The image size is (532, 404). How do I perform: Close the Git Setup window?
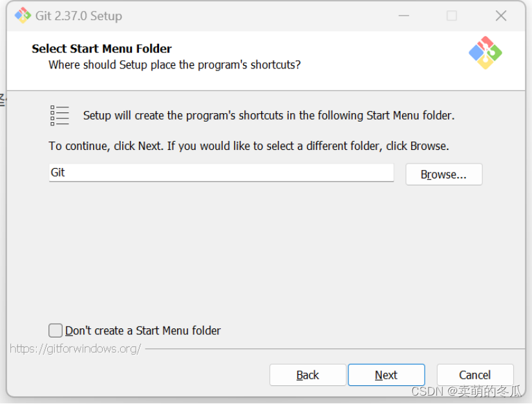click(x=501, y=16)
